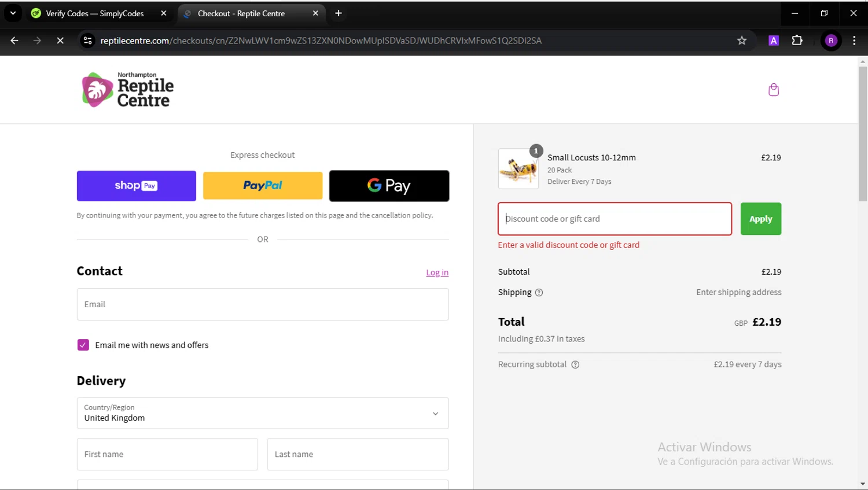This screenshot has height=490, width=868.
Task: Click the Email input field
Action: [x=263, y=304]
